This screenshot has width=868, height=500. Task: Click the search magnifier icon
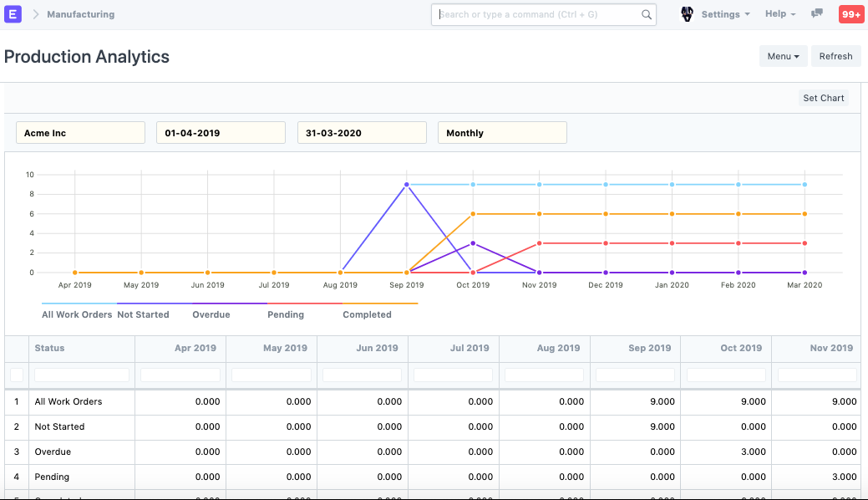(x=646, y=14)
